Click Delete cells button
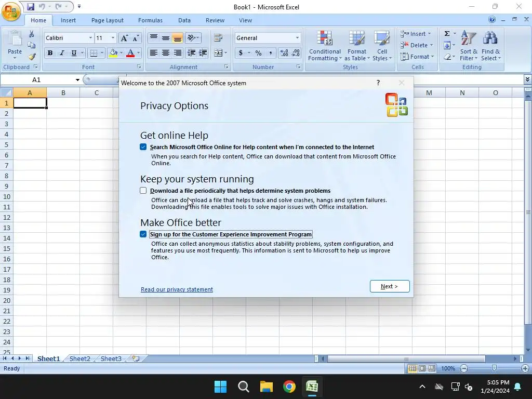 pyautogui.click(x=417, y=45)
